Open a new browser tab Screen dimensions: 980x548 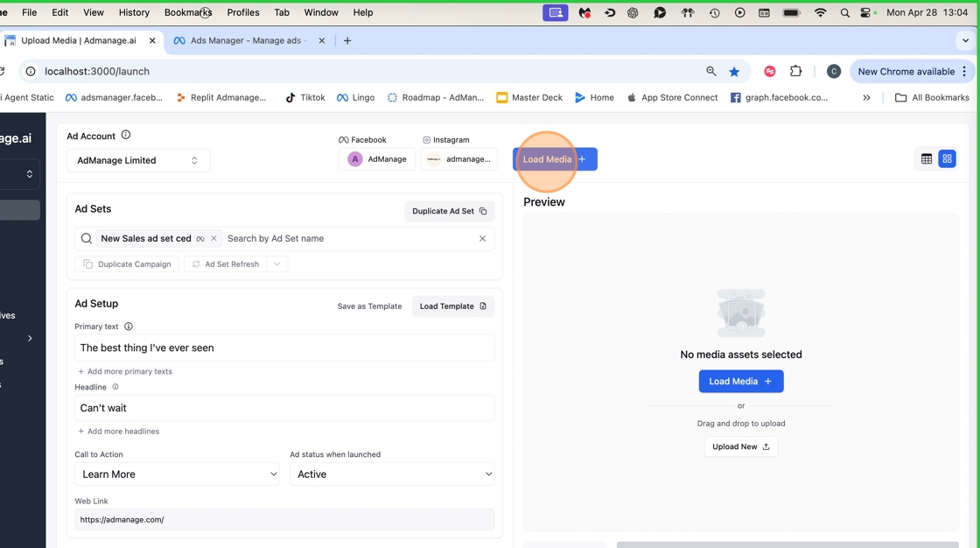[347, 40]
